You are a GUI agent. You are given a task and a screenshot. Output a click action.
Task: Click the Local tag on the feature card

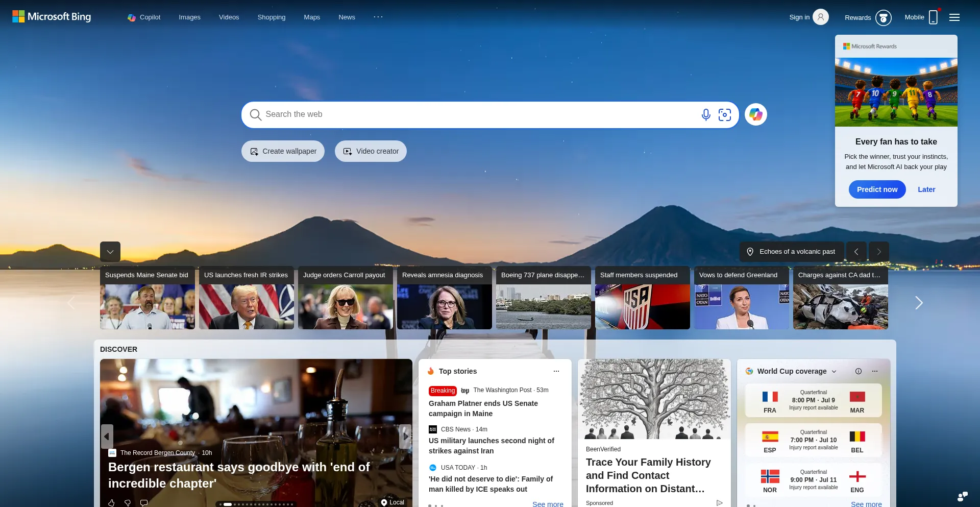coord(393,502)
